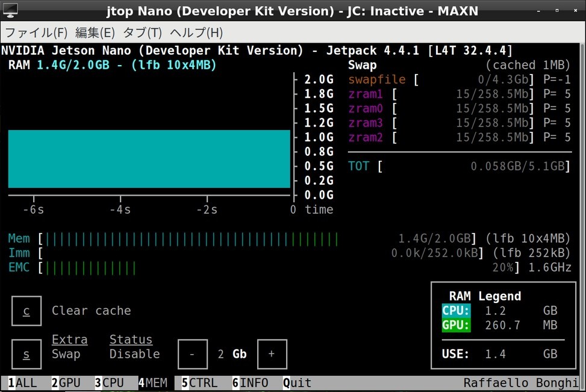Click Quit in the bottom bar
586x392 pixels.
pyautogui.click(x=297, y=382)
